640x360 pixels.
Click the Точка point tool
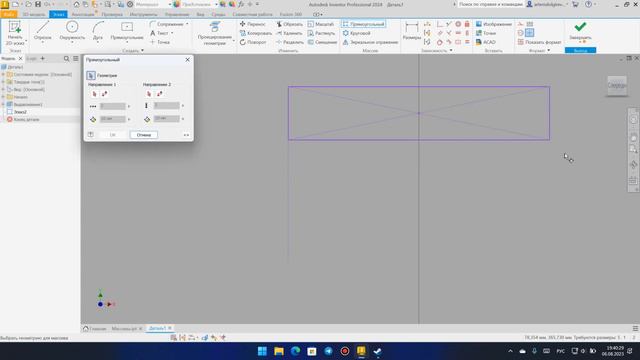(160, 42)
